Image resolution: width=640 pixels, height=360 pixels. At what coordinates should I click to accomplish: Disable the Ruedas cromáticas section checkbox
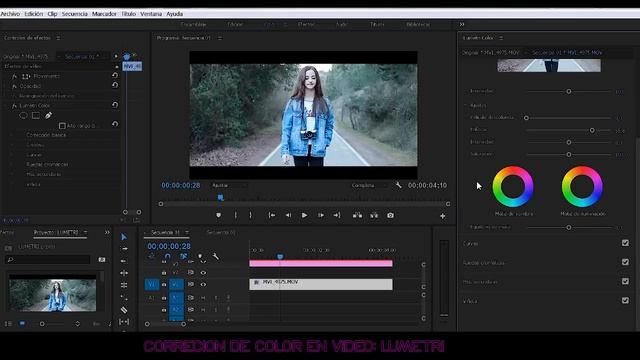pos(625,262)
